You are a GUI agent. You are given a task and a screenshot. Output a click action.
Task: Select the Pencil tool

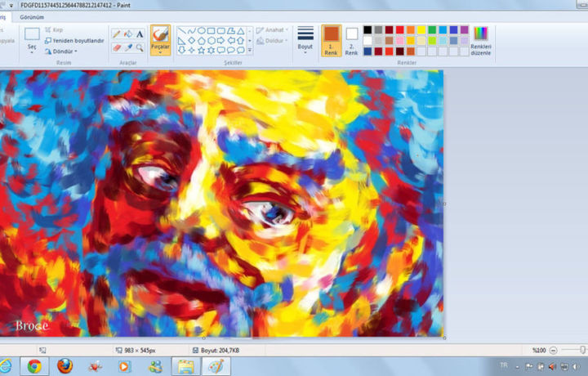pos(117,34)
